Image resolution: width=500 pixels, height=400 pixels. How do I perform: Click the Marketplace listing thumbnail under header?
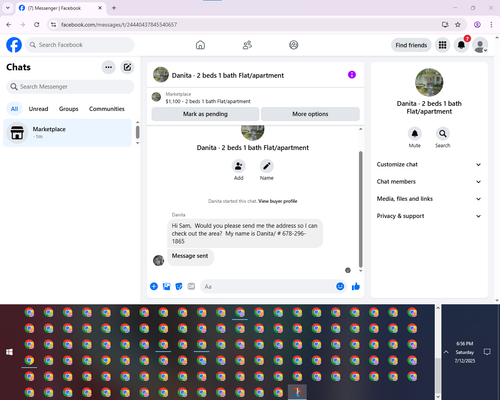[x=156, y=97]
